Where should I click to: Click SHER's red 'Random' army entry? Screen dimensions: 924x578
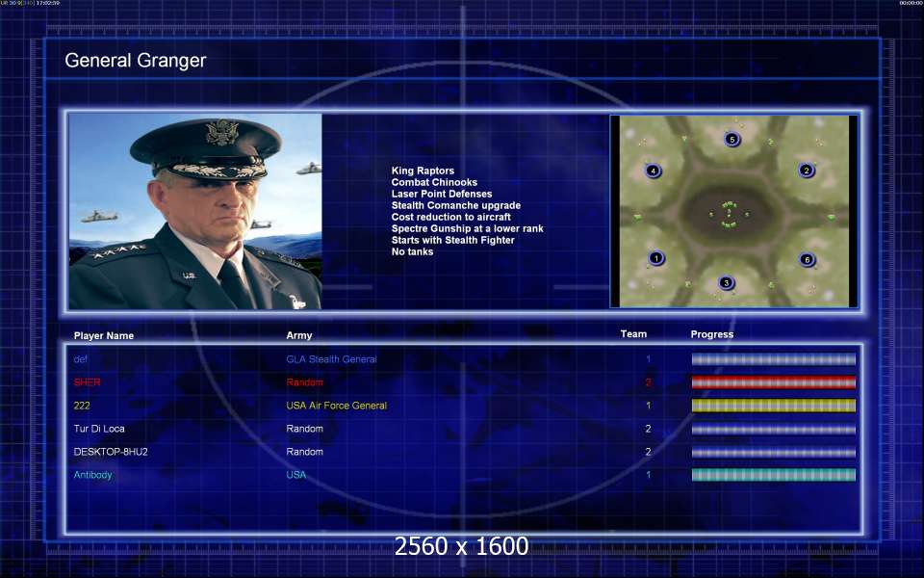(305, 382)
